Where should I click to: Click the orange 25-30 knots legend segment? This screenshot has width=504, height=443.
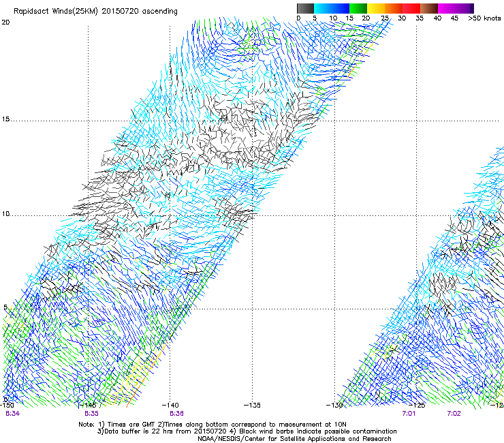coord(394,8)
